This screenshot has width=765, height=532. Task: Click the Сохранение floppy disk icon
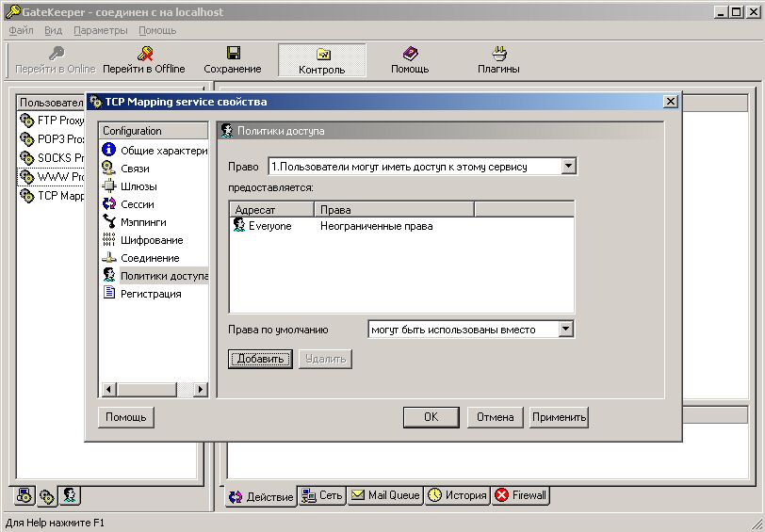234,53
